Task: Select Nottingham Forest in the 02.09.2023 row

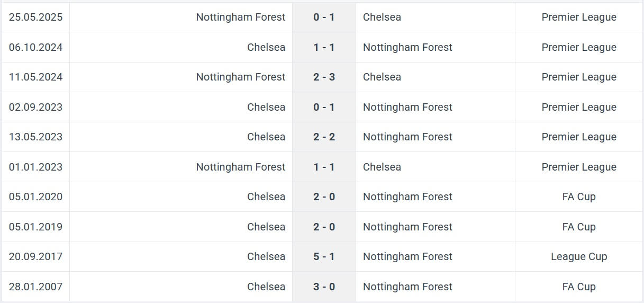Action: [407, 107]
